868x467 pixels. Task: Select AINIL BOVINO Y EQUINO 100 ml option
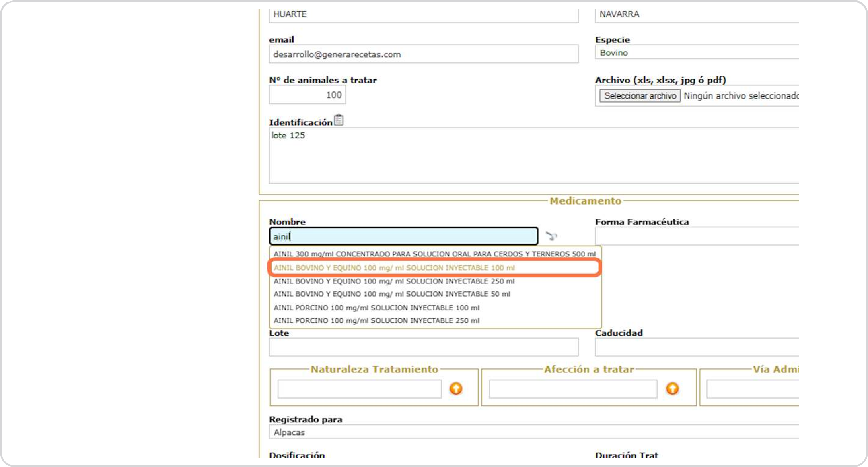394,268
